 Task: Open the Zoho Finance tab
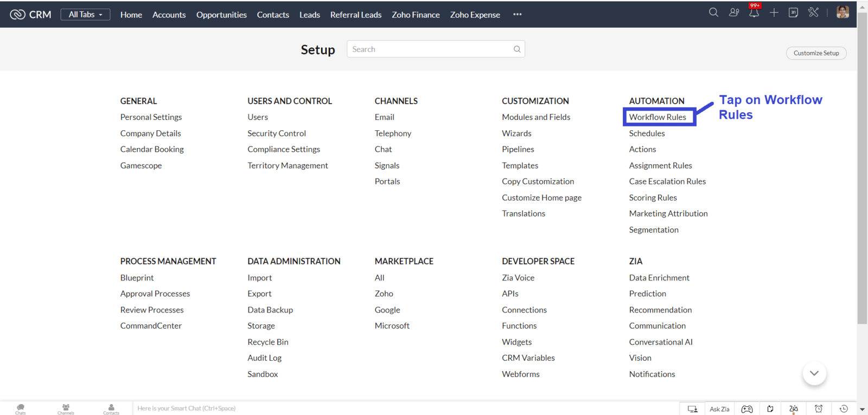tap(416, 15)
